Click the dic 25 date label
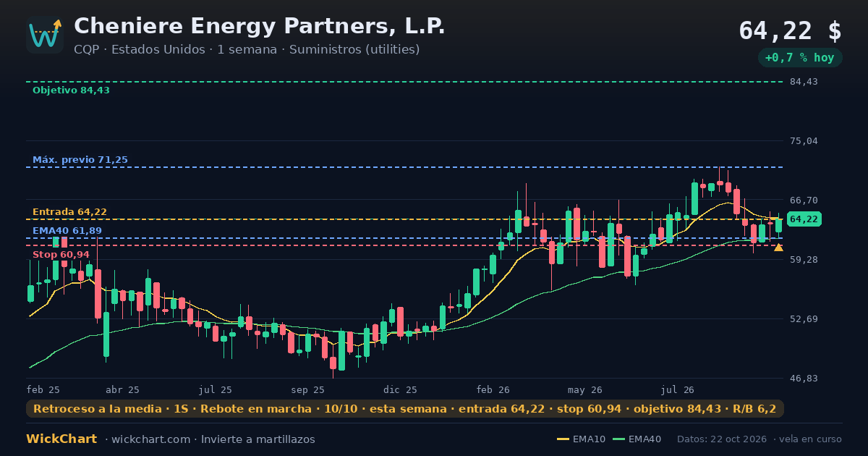Image resolution: width=868 pixels, height=456 pixels. pos(401,389)
